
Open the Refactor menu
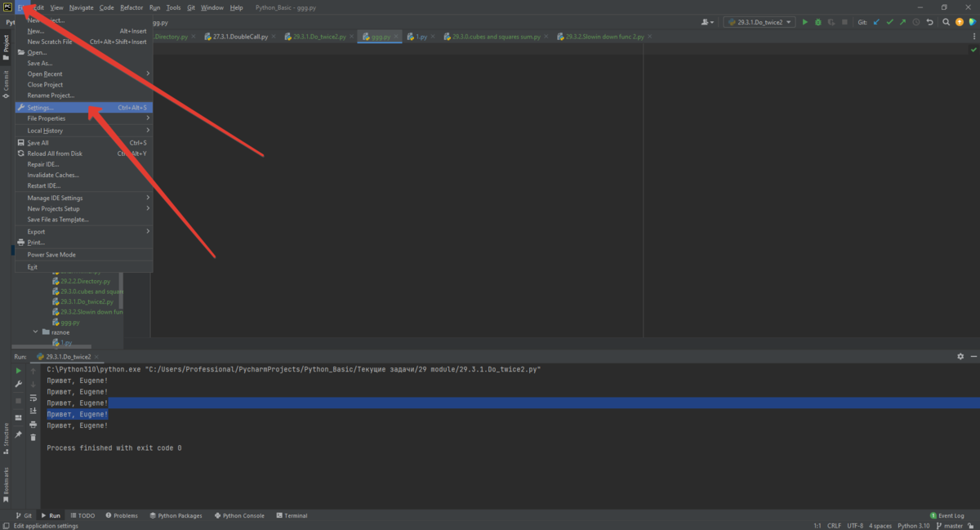pos(131,7)
